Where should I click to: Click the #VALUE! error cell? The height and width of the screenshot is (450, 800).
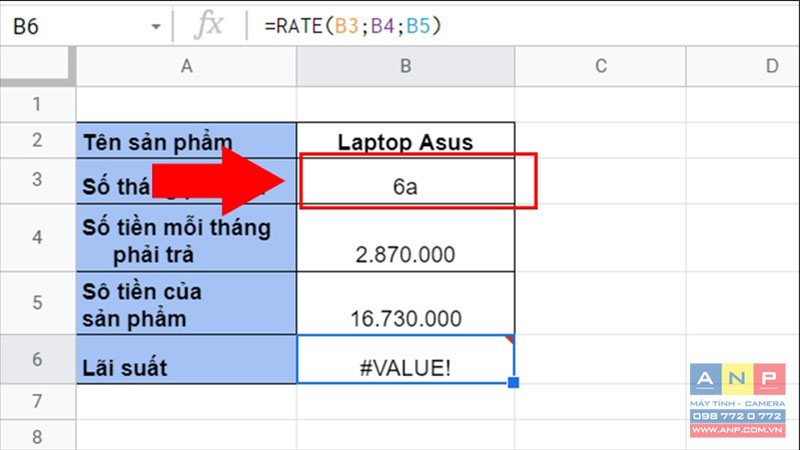click(406, 359)
